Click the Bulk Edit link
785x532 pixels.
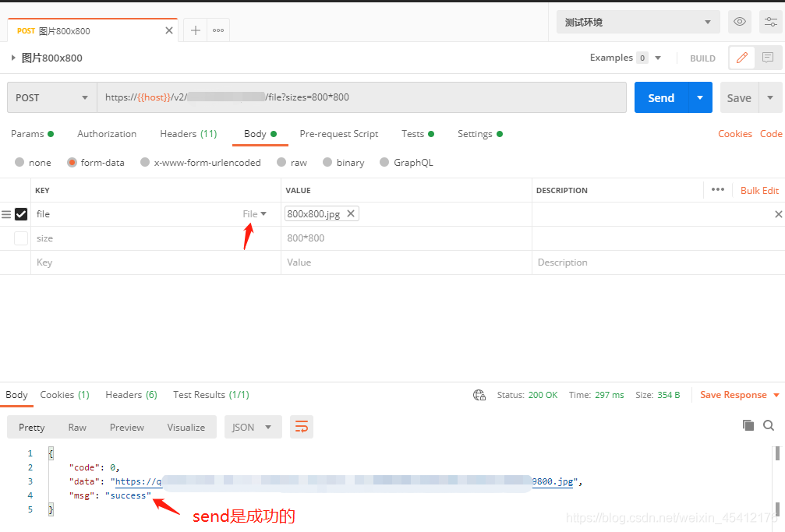pyautogui.click(x=759, y=191)
